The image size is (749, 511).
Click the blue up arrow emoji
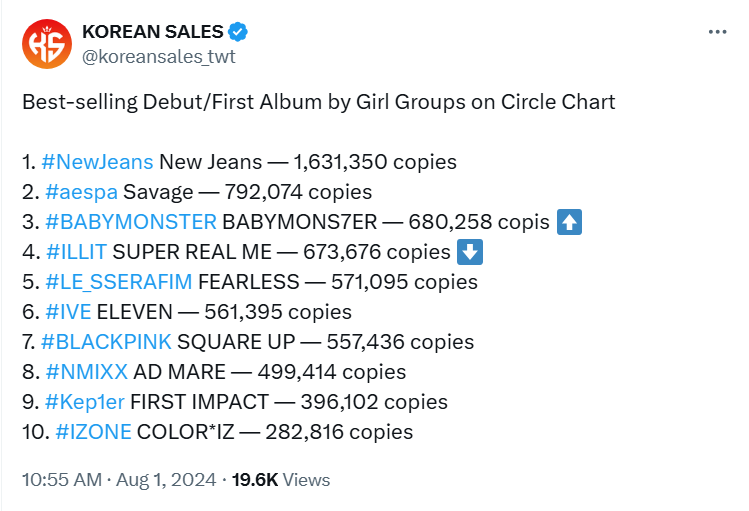[x=569, y=222]
